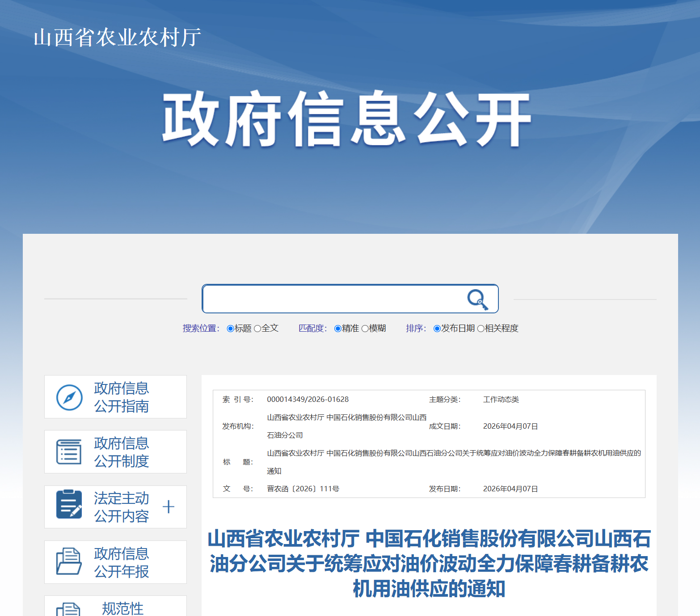Click the list icon for 政府信息公开制度
The width and height of the screenshot is (700, 616).
[x=69, y=452]
